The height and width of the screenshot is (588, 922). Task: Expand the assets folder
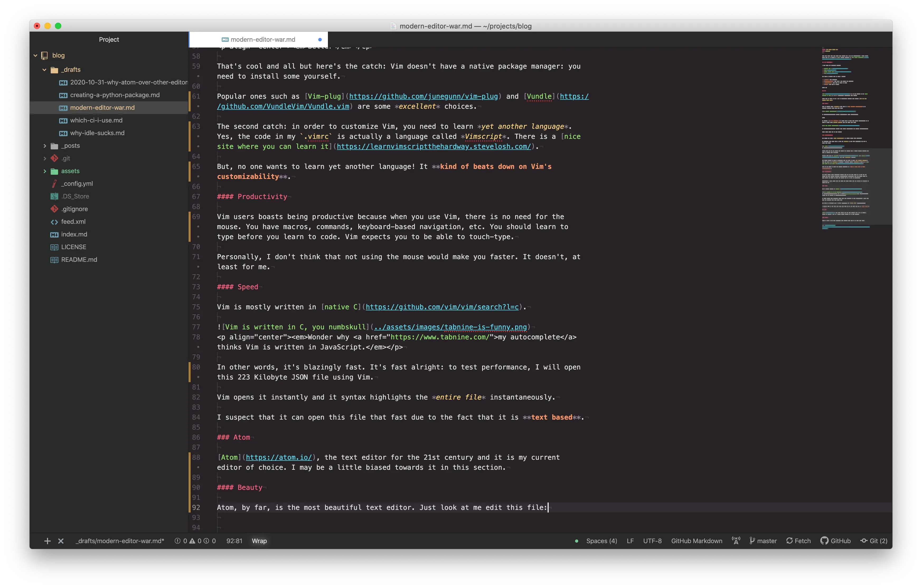tap(45, 171)
